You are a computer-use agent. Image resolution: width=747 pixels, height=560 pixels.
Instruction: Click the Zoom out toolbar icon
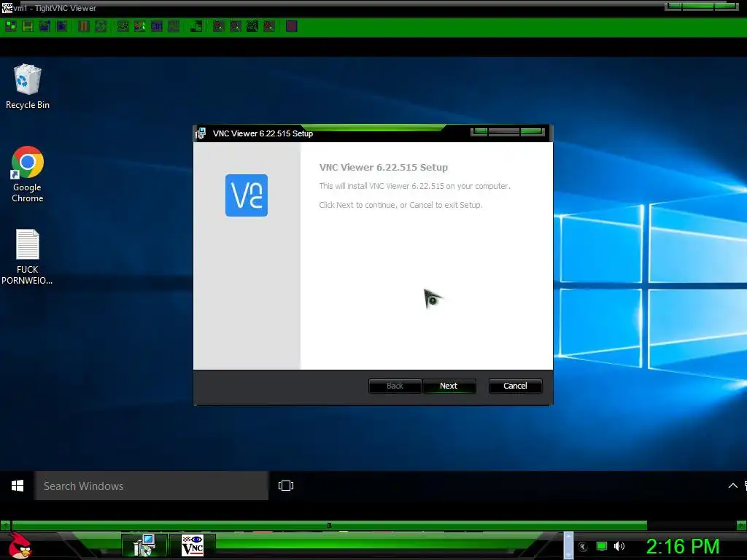[x=236, y=26]
